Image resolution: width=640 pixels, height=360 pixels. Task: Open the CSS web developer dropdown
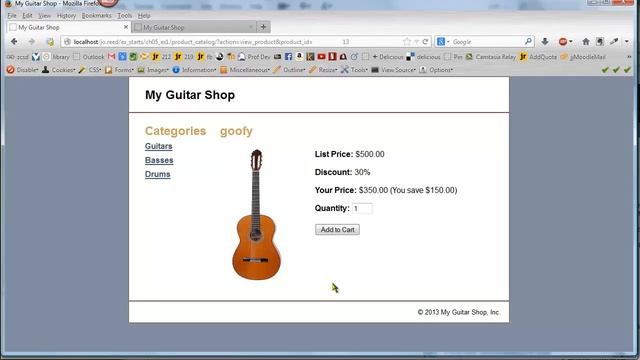pos(90,70)
